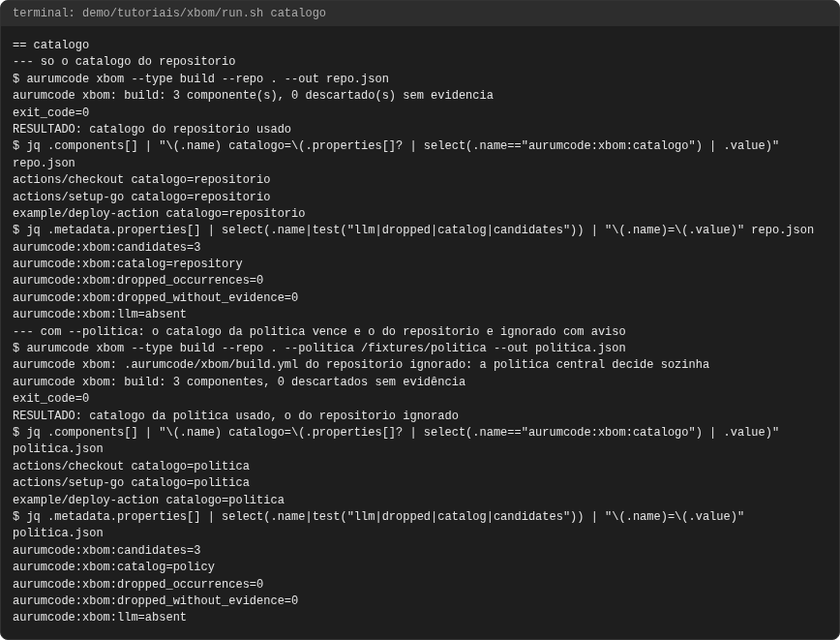Click the first 'aurumcode:xbom:llm=absent' line
The image size is (840, 640).
[x=100, y=314]
